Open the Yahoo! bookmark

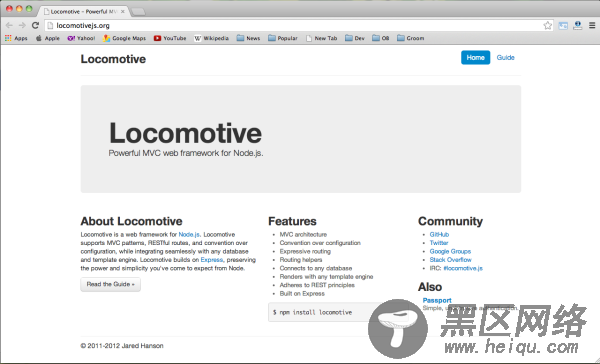point(81,38)
